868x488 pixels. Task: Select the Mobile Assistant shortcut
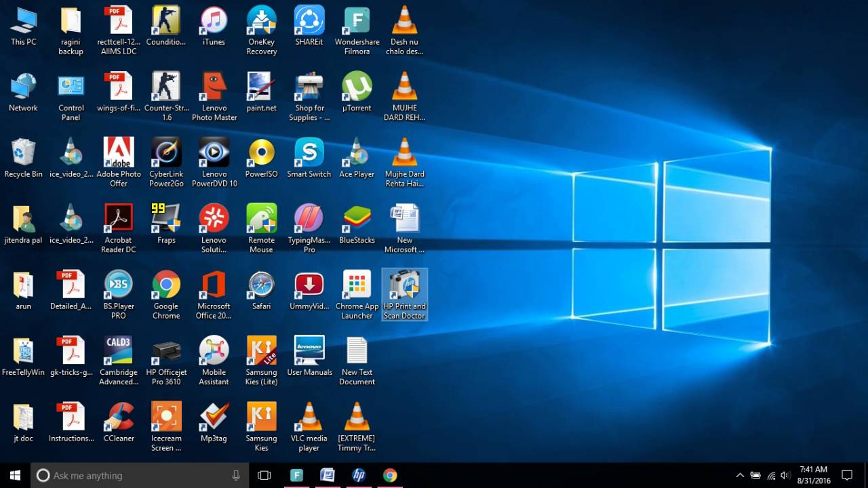[x=214, y=361]
